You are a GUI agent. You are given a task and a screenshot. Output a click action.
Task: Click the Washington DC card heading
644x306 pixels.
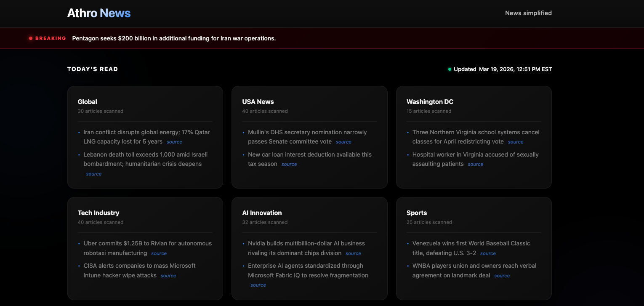(430, 102)
